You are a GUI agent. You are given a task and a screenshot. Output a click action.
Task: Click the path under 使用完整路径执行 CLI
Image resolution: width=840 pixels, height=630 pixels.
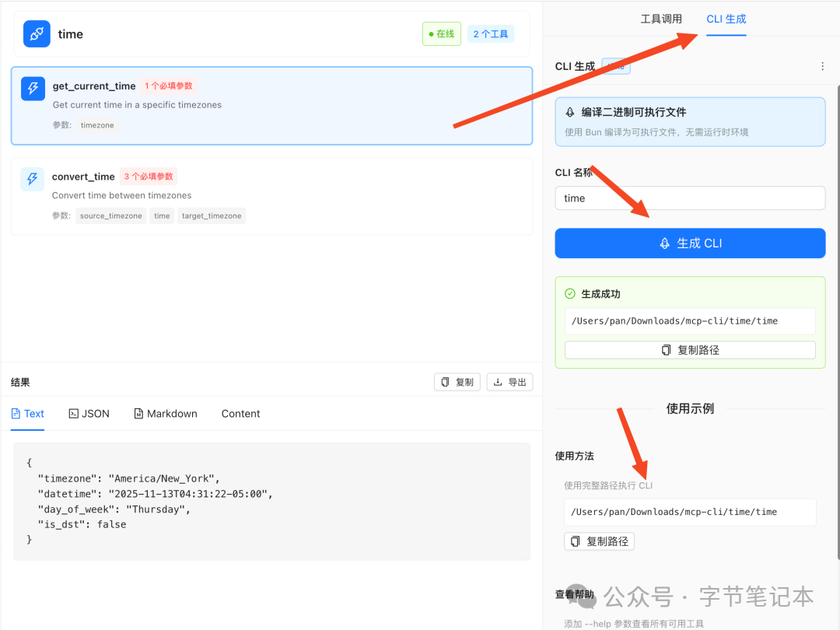coord(690,512)
